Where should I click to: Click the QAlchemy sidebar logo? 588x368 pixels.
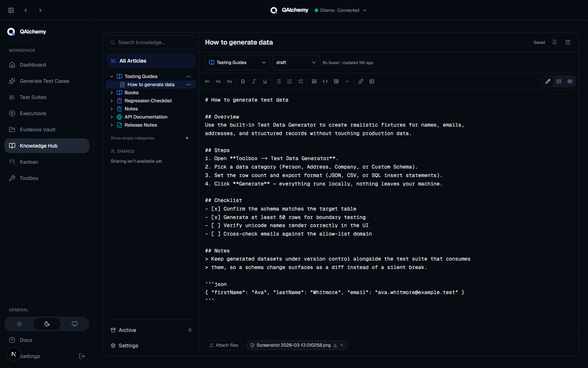click(27, 32)
